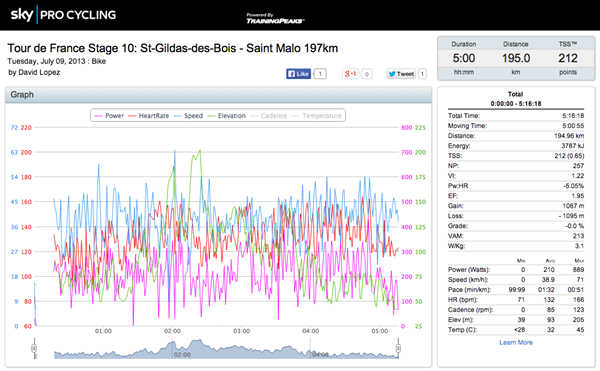Click the NP 257 row
The image size is (600, 371).
point(516,166)
